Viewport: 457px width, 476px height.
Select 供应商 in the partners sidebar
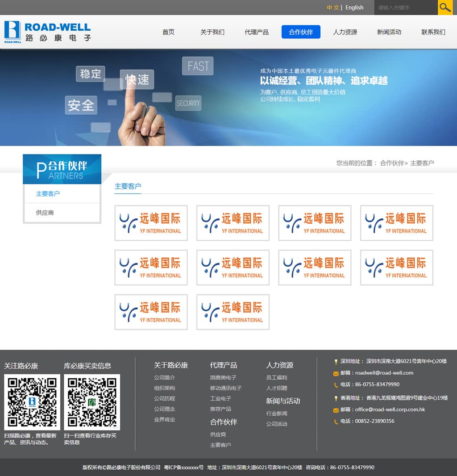tap(45, 213)
